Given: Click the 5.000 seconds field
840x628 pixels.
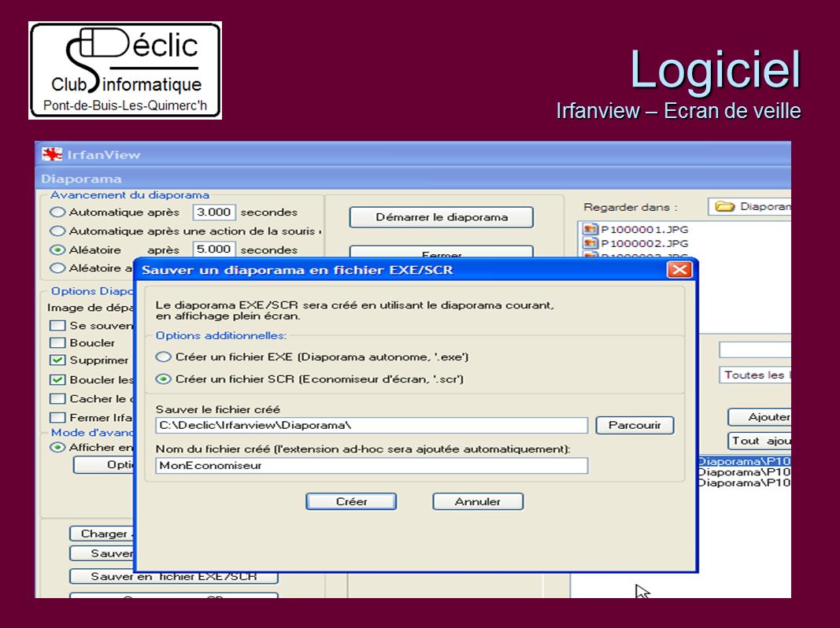Looking at the screenshot, I should pos(214,249).
